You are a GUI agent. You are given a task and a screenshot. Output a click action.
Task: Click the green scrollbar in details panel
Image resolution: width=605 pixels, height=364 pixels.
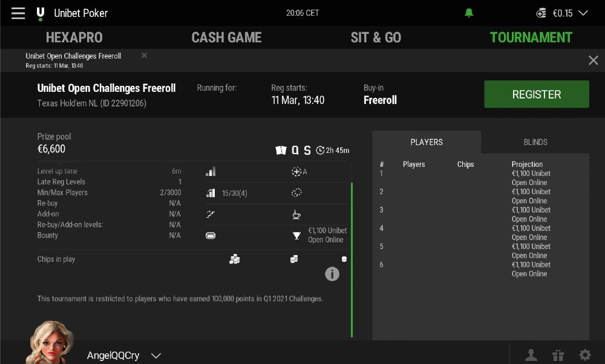point(352,260)
